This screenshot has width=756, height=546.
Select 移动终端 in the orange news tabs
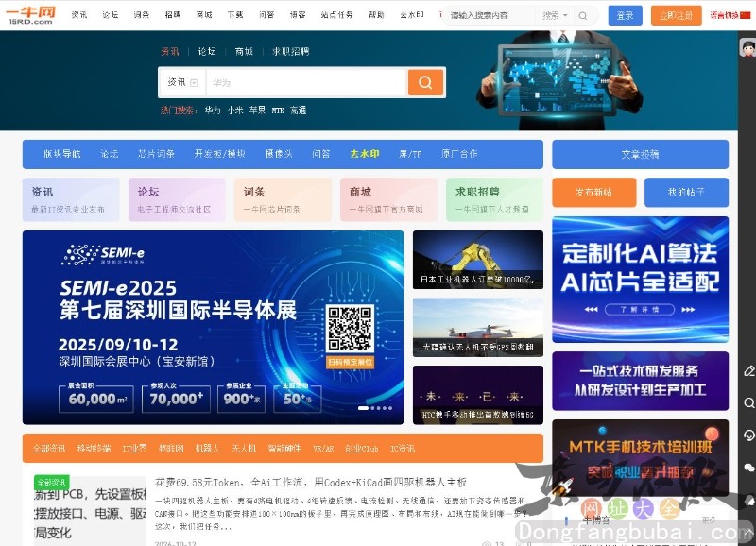(x=94, y=448)
